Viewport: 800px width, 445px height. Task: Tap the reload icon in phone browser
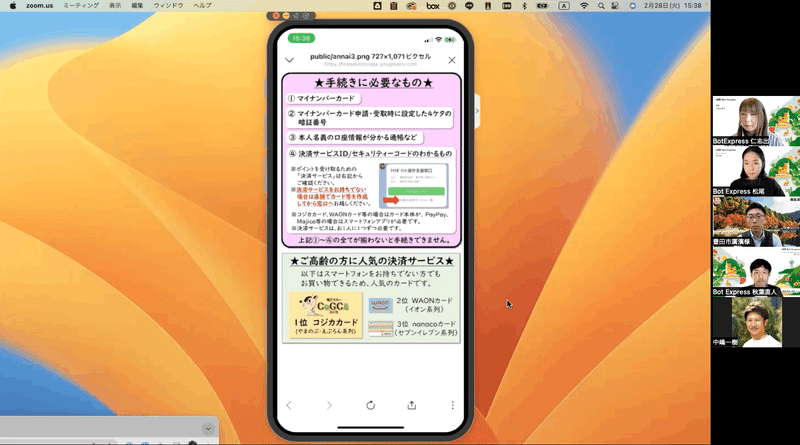click(x=370, y=405)
